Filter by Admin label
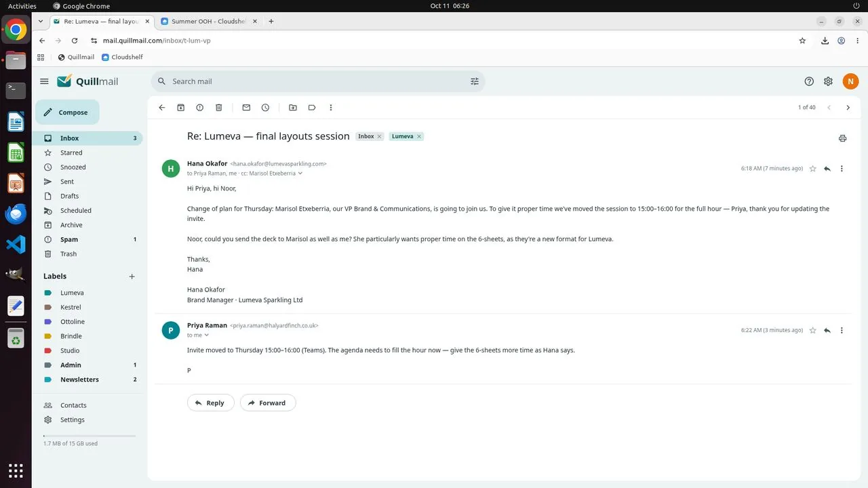 88,365
